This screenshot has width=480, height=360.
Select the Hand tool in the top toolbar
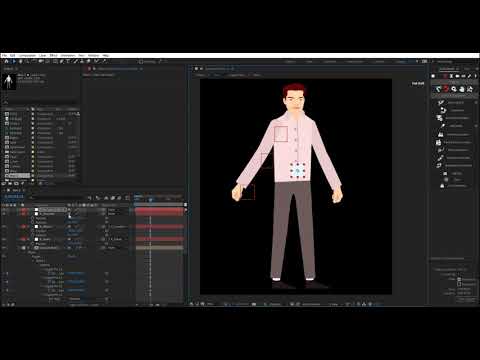[x=21, y=61]
